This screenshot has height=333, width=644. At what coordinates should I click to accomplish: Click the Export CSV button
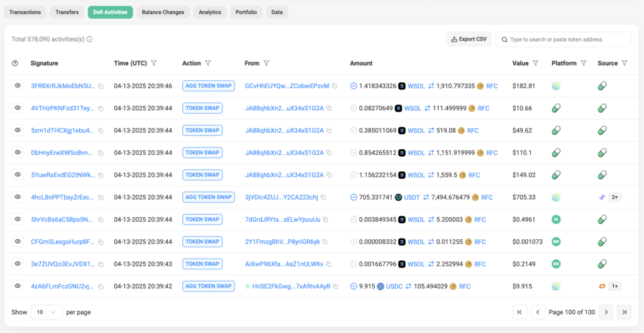(x=469, y=40)
